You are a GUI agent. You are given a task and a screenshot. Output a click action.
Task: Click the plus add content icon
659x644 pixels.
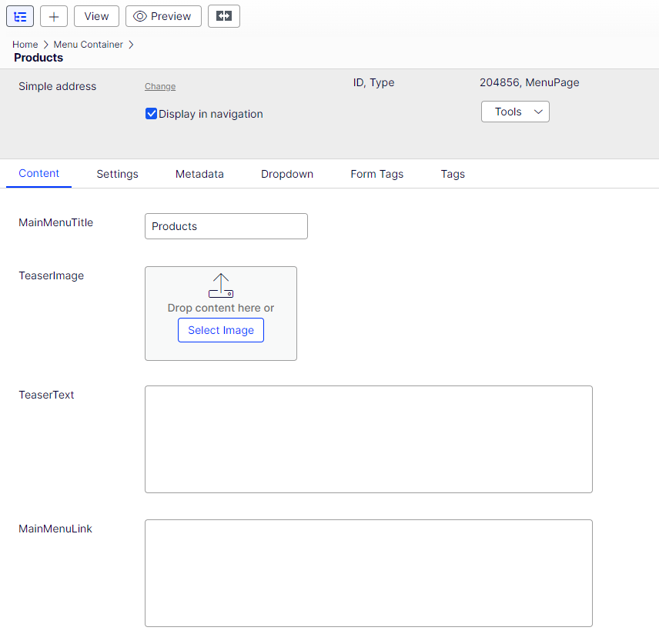pyautogui.click(x=53, y=16)
